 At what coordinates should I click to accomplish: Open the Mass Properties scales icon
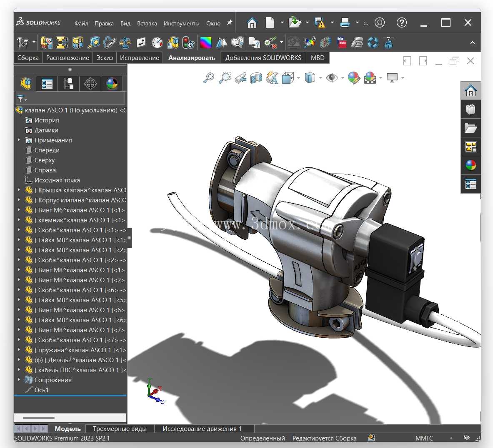pos(125,43)
